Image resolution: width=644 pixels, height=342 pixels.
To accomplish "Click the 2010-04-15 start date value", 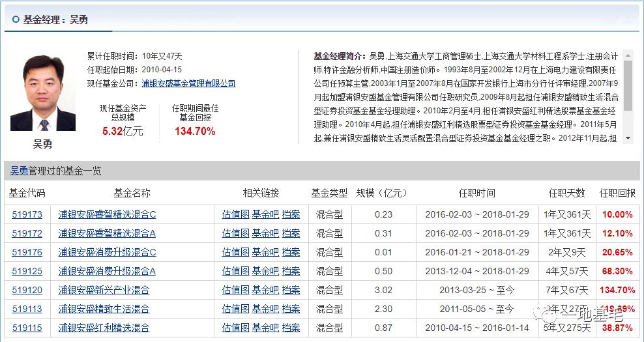I will click(162, 70).
